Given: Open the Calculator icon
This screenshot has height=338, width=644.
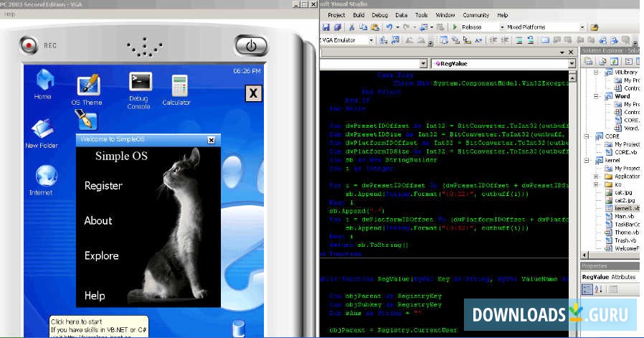Looking at the screenshot, I should (x=176, y=90).
